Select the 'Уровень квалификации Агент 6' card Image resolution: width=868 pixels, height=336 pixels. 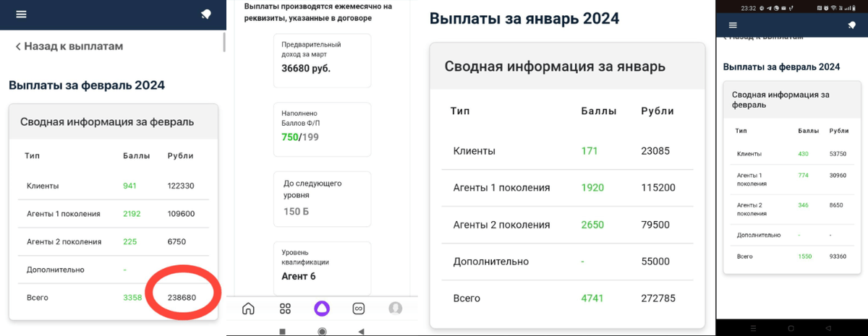[322, 267]
